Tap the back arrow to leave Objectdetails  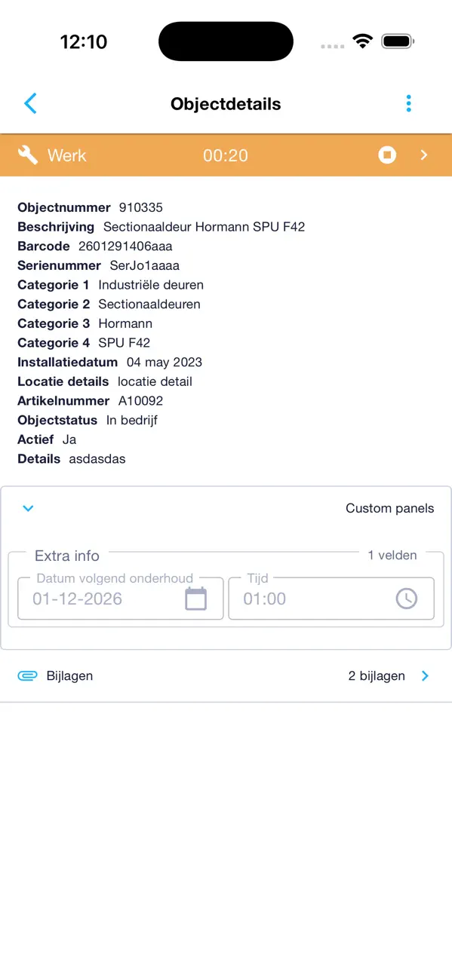click(x=30, y=103)
